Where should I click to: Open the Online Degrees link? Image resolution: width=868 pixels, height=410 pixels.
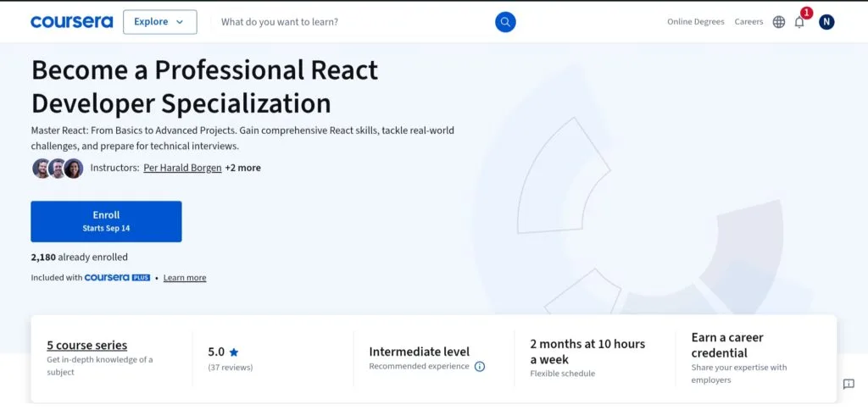click(x=695, y=22)
